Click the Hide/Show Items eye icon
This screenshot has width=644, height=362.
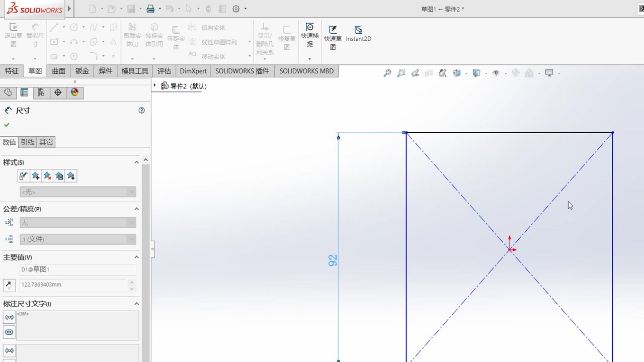click(x=496, y=73)
